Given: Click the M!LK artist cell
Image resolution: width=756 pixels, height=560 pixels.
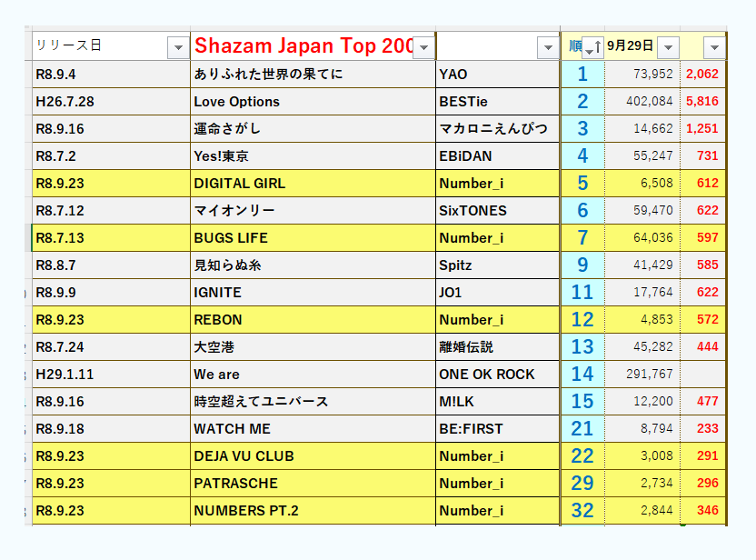Looking at the screenshot, I should click(498, 401).
